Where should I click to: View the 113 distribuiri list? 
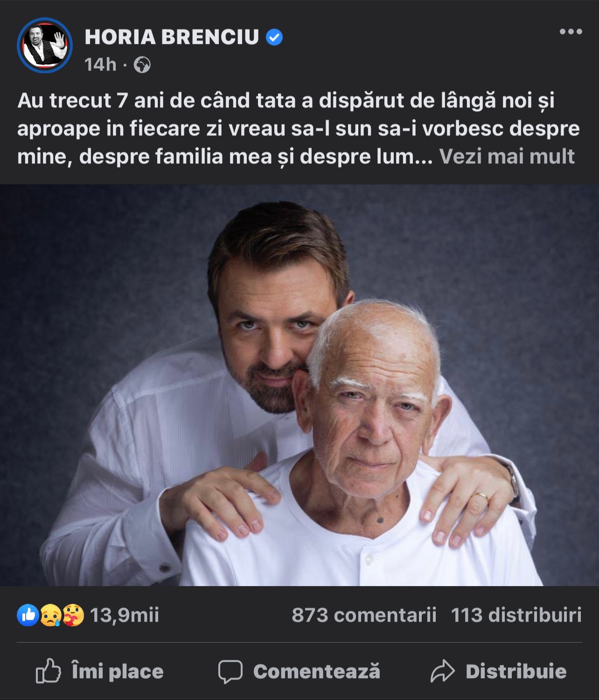(516, 615)
